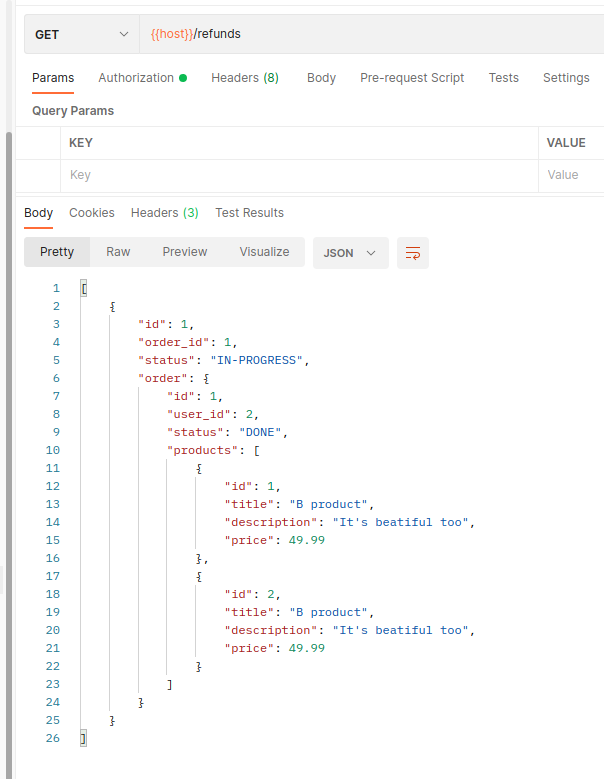Click the "order_id" key on line 4
Image resolution: width=604 pixels, height=779 pixels.
173,343
